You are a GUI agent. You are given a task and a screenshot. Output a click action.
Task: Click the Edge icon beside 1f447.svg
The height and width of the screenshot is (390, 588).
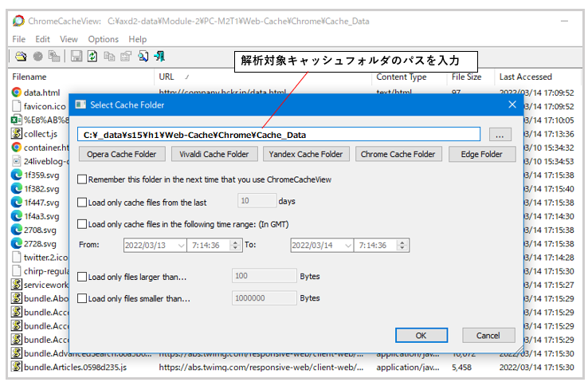(x=16, y=203)
